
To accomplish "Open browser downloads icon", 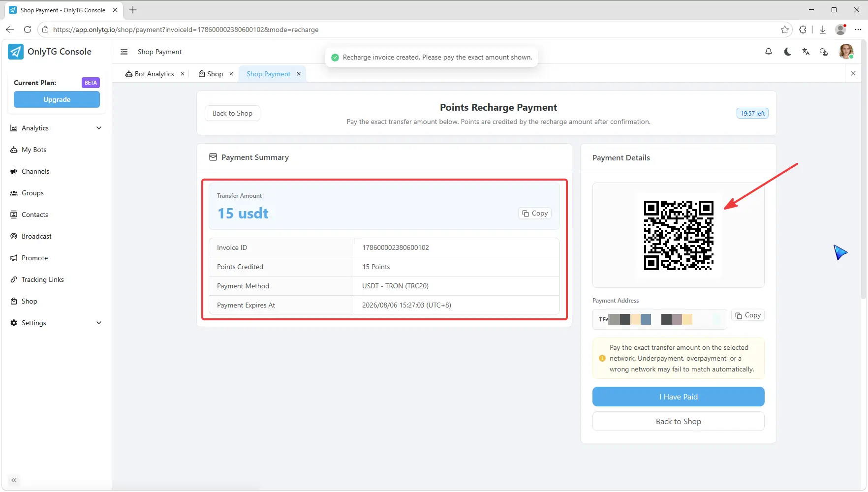I will pyautogui.click(x=823, y=30).
